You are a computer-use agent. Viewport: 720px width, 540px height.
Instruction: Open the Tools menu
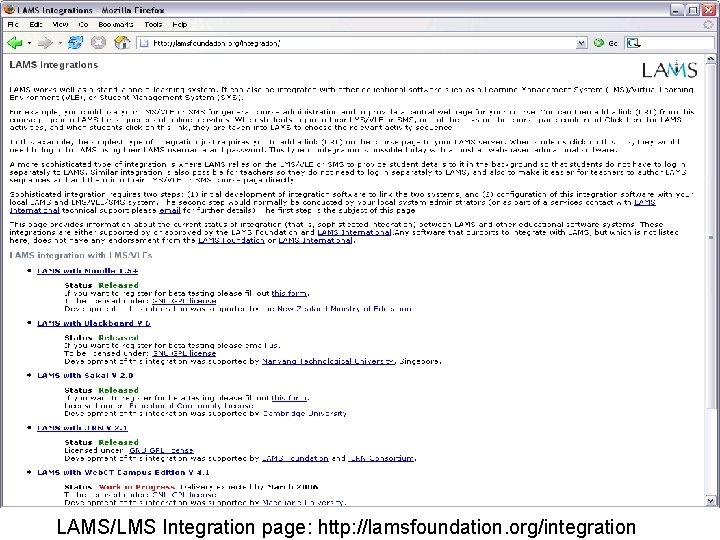click(x=153, y=24)
